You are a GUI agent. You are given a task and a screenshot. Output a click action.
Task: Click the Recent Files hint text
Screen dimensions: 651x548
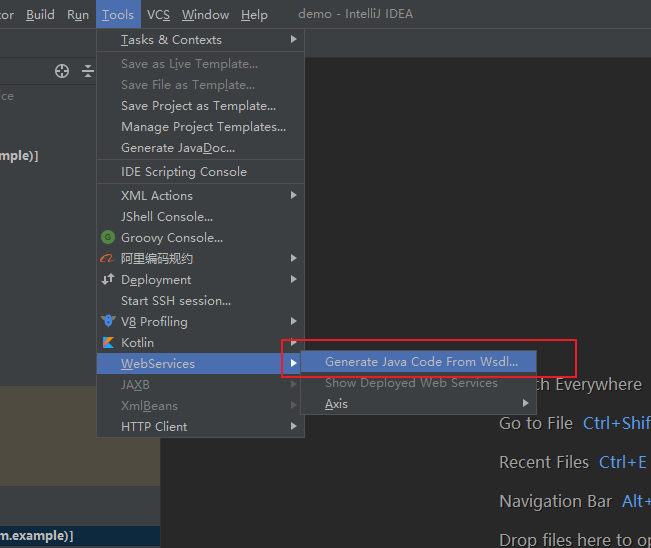pos(544,462)
